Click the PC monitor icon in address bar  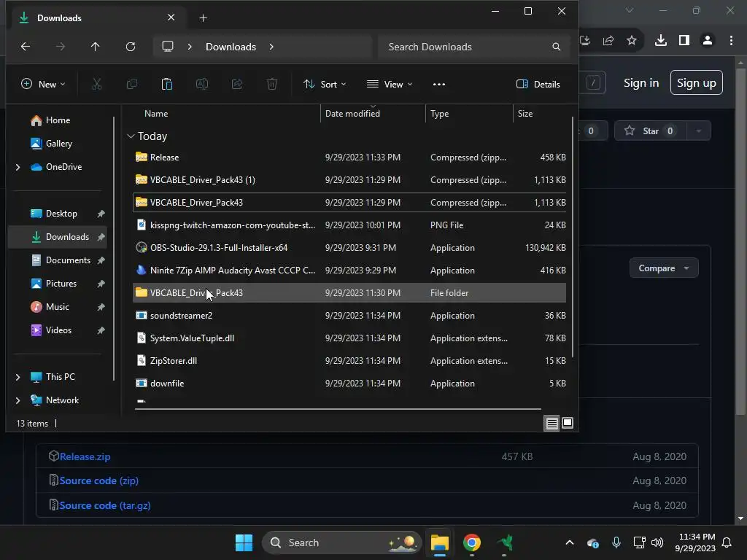click(x=168, y=47)
